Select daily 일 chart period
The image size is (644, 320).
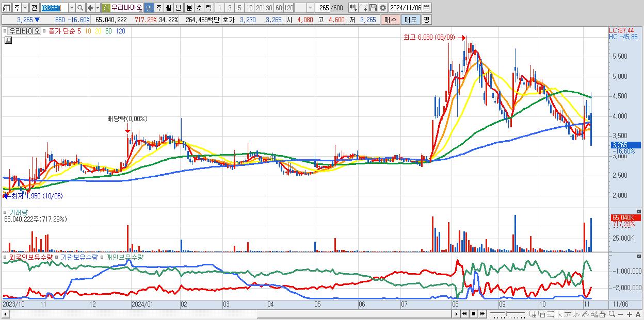pos(149,8)
